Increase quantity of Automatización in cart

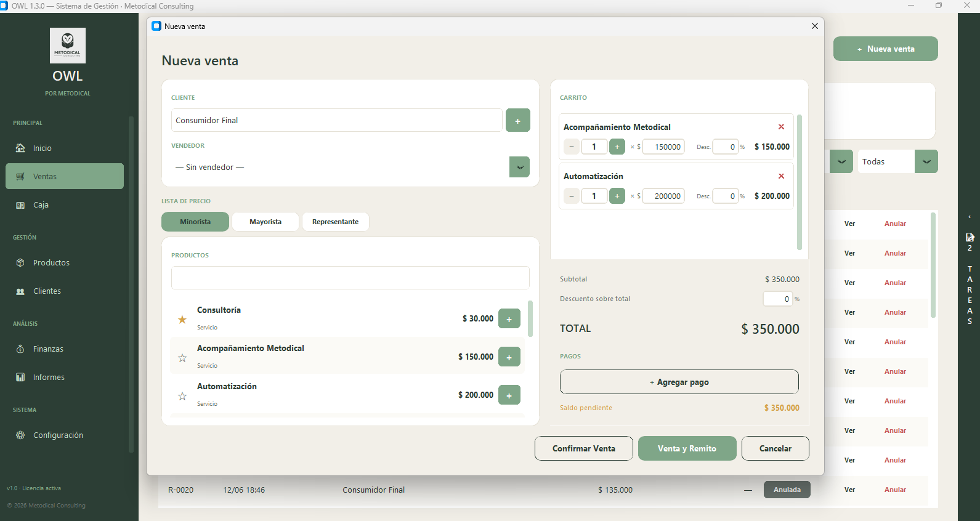pyautogui.click(x=617, y=196)
